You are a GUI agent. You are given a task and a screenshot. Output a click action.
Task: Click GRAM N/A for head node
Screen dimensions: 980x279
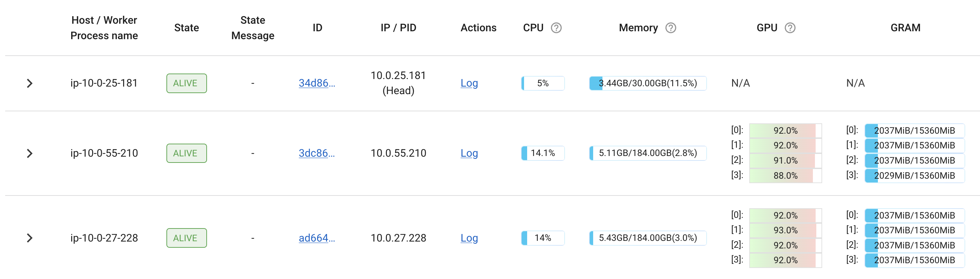tap(856, 83)
